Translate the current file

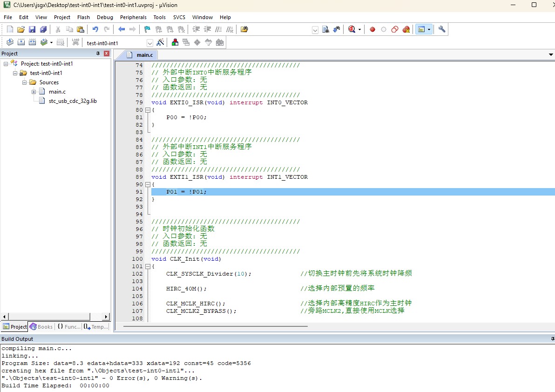point(10,42)
